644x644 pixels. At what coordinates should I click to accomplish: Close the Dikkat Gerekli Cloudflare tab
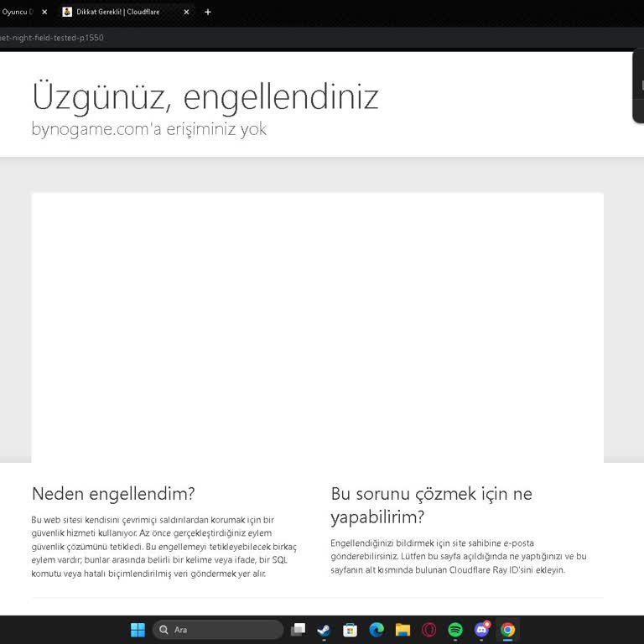tap(186, 12)
